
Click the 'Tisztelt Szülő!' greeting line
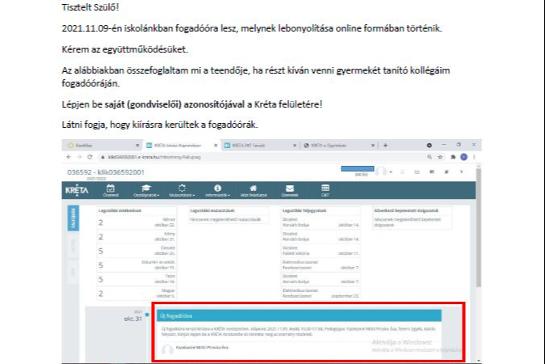pos(90,7)
